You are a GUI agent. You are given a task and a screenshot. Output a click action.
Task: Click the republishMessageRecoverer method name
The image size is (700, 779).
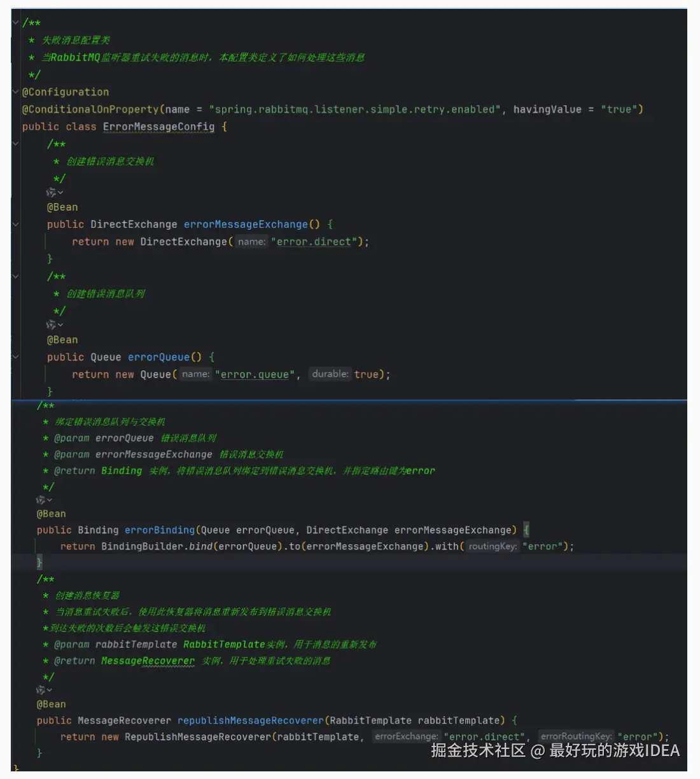(251, 720)
